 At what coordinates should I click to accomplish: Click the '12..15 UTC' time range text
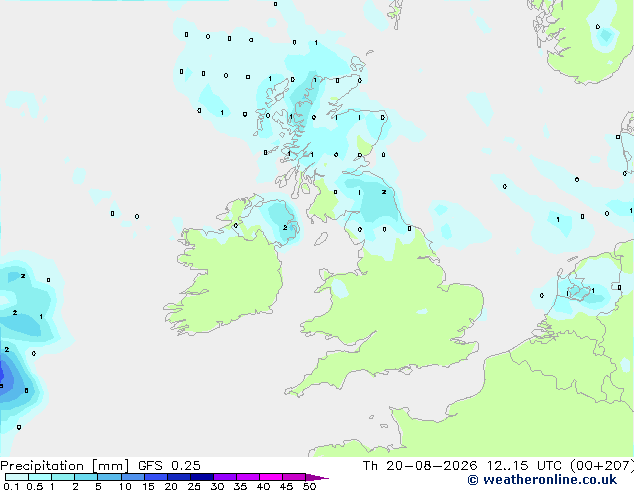[x=524, y=466]
